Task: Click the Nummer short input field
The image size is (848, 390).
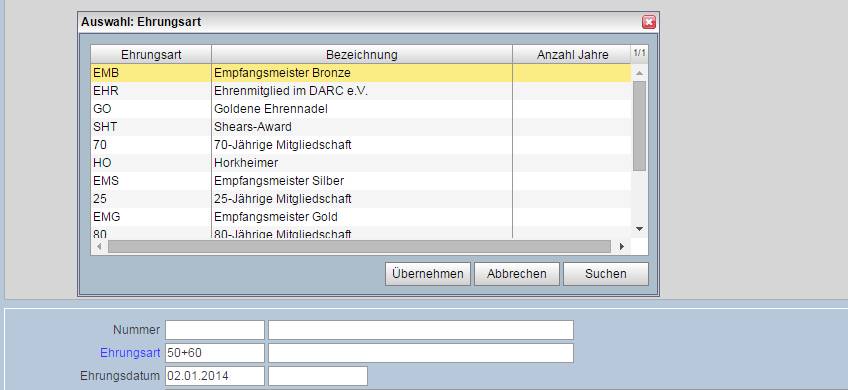Action: 215,330
